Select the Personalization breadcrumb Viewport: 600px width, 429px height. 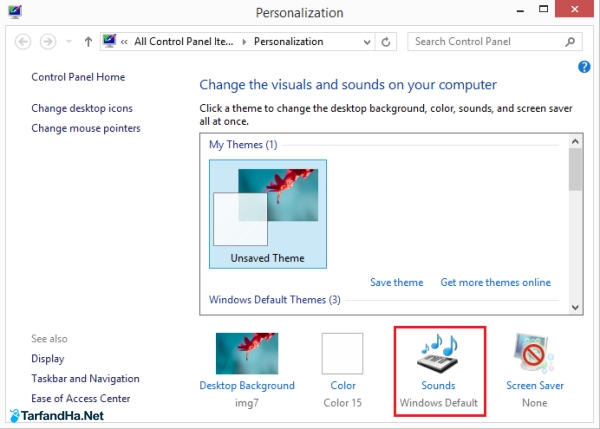pyautogui.click(x=289, y=41)
